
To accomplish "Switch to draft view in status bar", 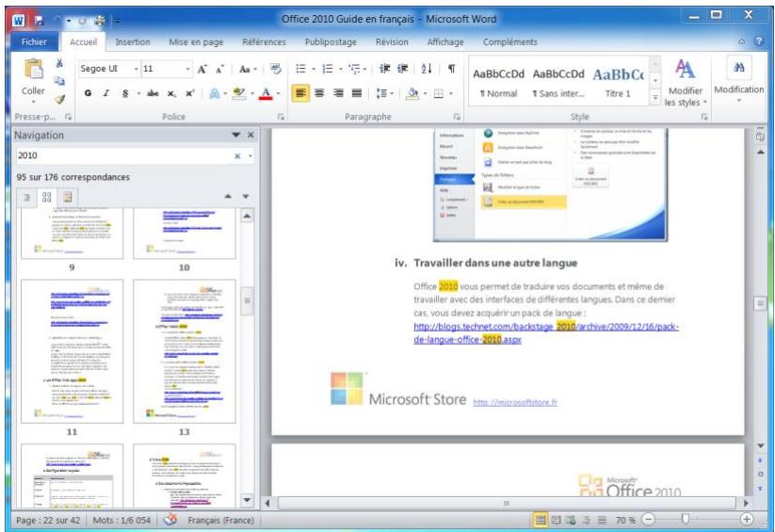I will 602,520.
